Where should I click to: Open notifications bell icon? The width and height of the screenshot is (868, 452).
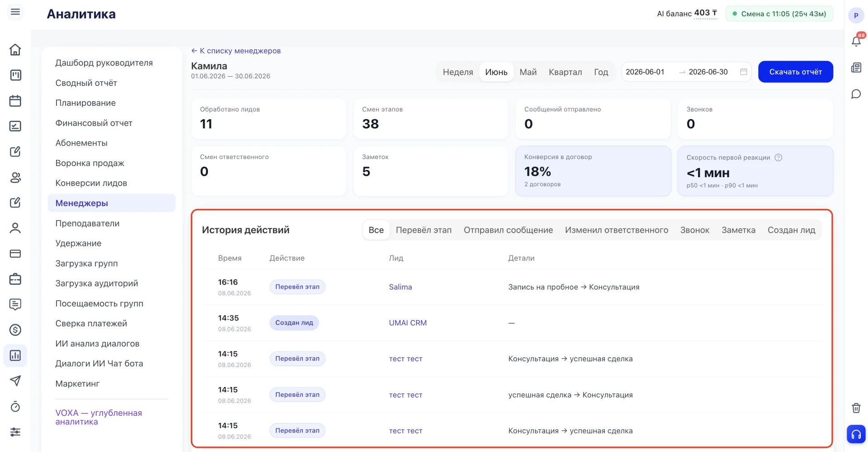pos(856,41)
